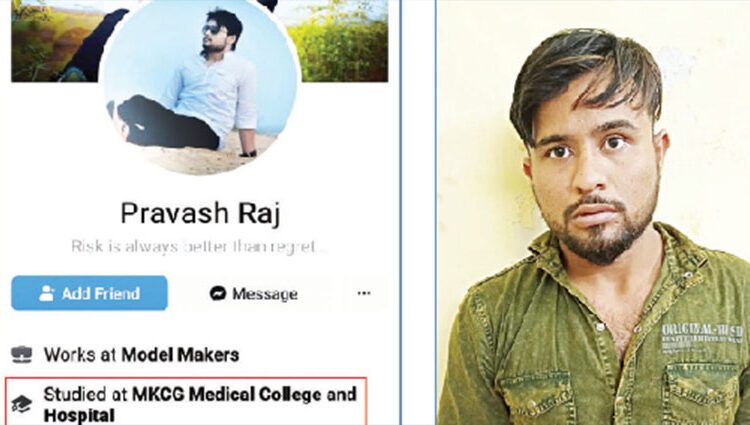
Task: Click the 'Studied at' text label
Action: [86, 394]
